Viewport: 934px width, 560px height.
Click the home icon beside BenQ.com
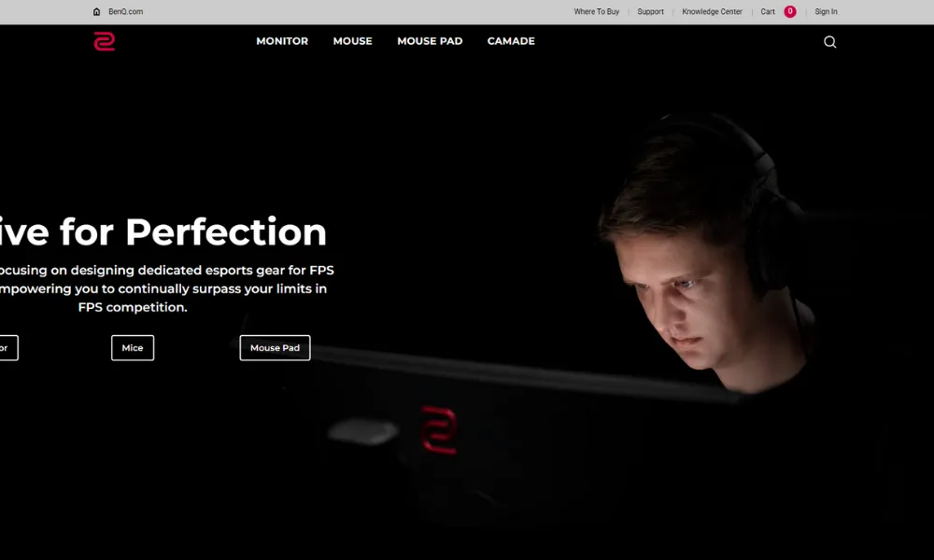[x=96, y=11]
